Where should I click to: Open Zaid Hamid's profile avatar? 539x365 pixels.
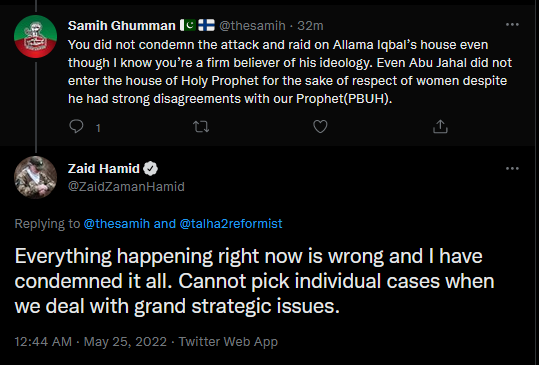(35, 177)
